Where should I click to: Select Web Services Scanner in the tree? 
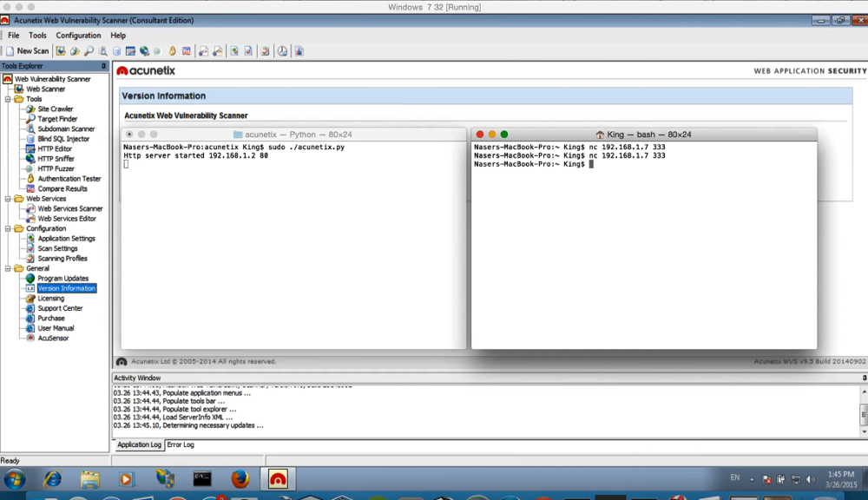[70, 208]
